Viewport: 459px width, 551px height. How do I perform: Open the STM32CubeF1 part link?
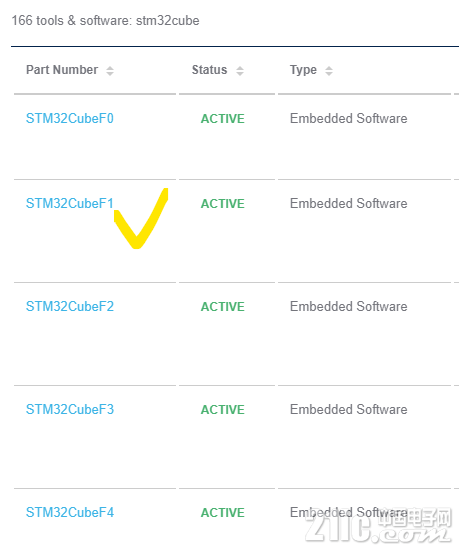coord(70,203)
